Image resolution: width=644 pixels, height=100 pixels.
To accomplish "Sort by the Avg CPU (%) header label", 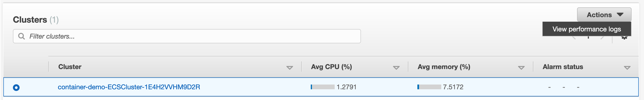I will coord(331,67).
